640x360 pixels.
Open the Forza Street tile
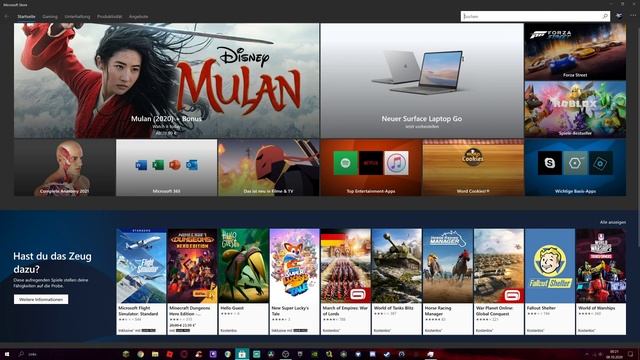(x=575, y=51)
